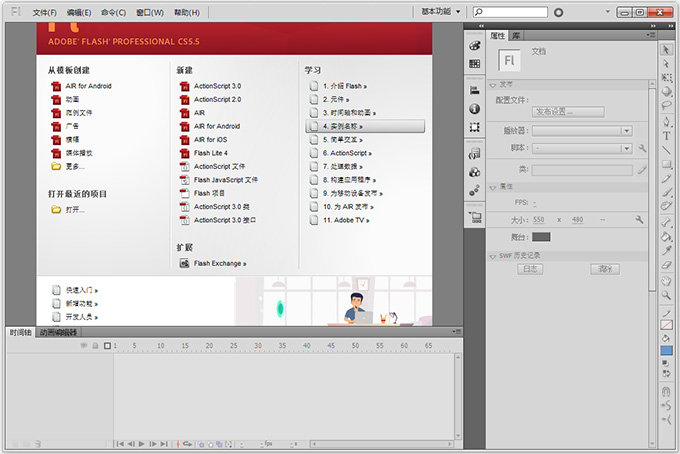Click the Swap Colors icon
Screen dimensions: 680x454
(666, 373)
